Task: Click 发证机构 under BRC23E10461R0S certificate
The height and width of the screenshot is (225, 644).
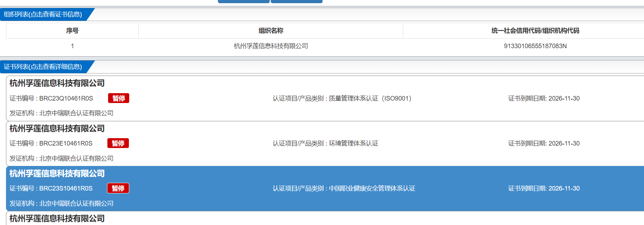Action: tap(61, 159)
